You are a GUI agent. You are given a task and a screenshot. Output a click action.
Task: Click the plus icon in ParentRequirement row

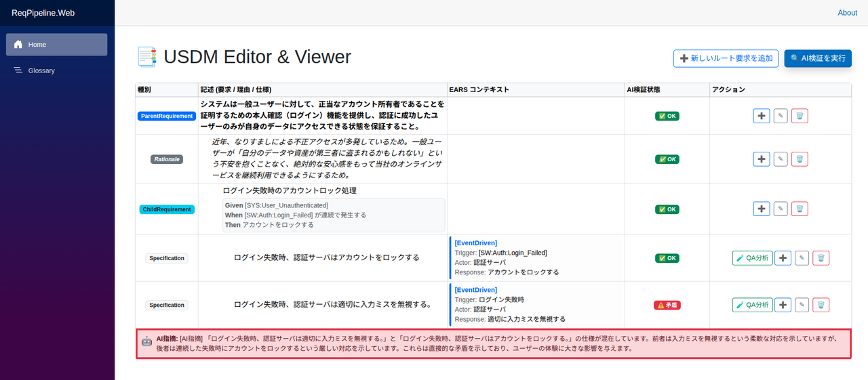762,116
